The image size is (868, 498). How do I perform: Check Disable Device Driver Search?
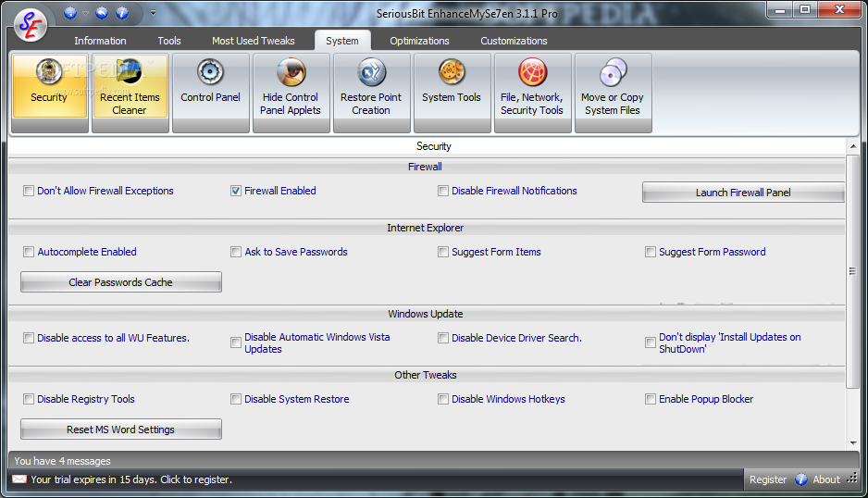tap(443, 338)
